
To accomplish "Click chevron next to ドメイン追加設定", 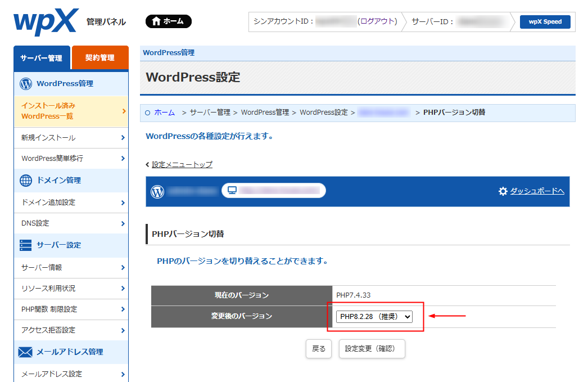I will click(123, 203).
